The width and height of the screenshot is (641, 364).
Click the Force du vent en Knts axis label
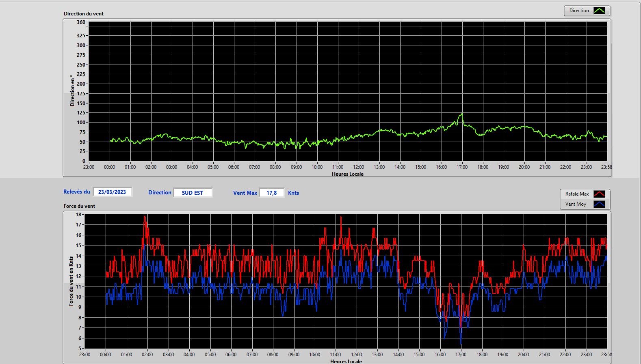(71, 281)
